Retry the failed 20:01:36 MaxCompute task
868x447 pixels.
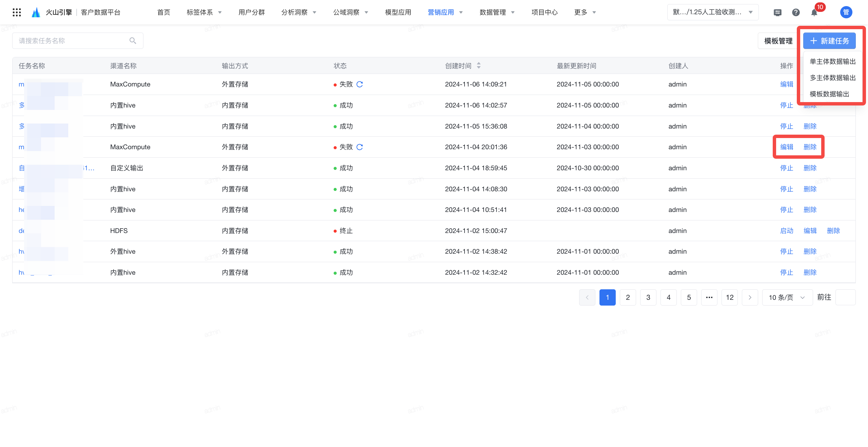(360, 147)
